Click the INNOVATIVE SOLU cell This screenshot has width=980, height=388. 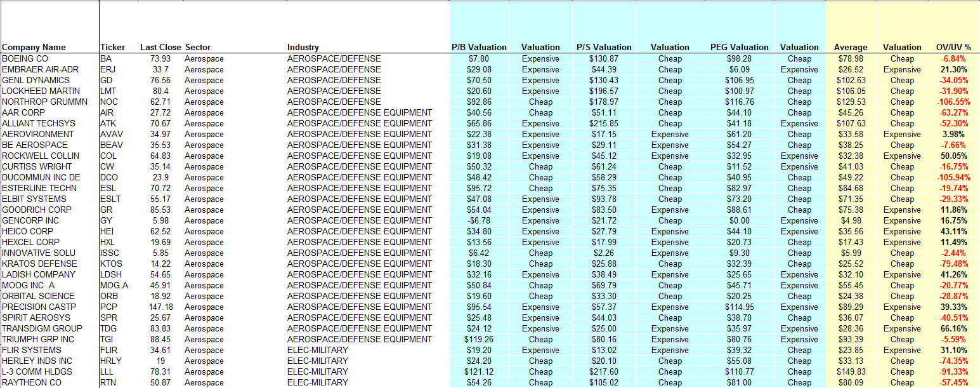[x=39, y=253]
